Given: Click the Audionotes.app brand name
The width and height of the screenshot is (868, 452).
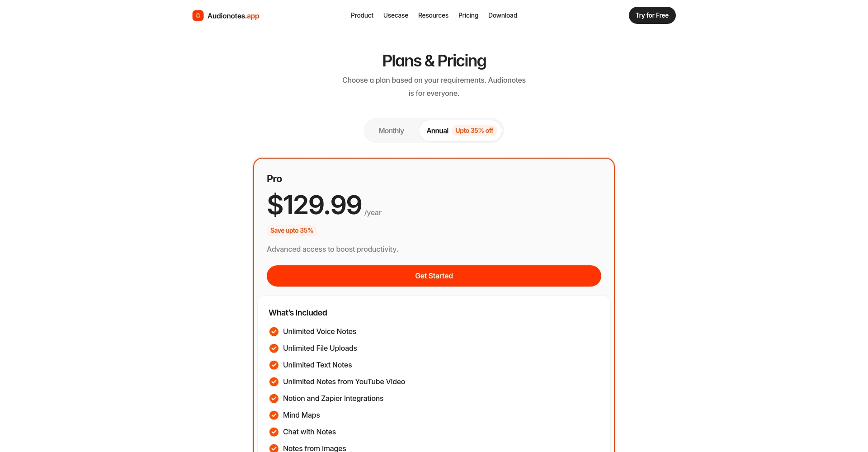Looking at the screenshot, I should (233, 16).
